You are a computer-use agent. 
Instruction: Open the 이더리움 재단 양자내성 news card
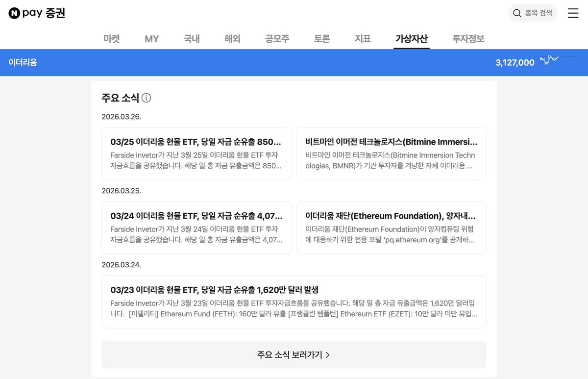click(392, 227)
